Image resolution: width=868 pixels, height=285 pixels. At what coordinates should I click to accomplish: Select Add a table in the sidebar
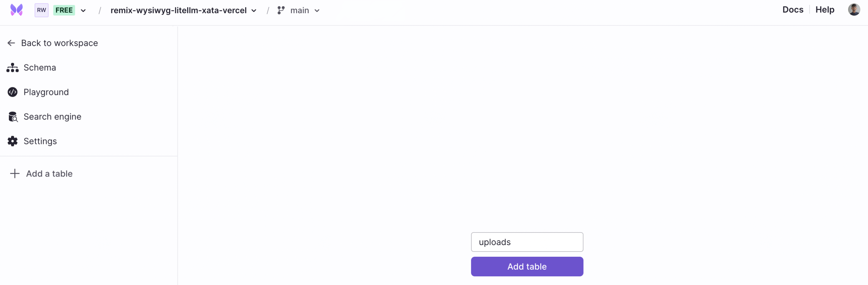(x=49, y=173)
